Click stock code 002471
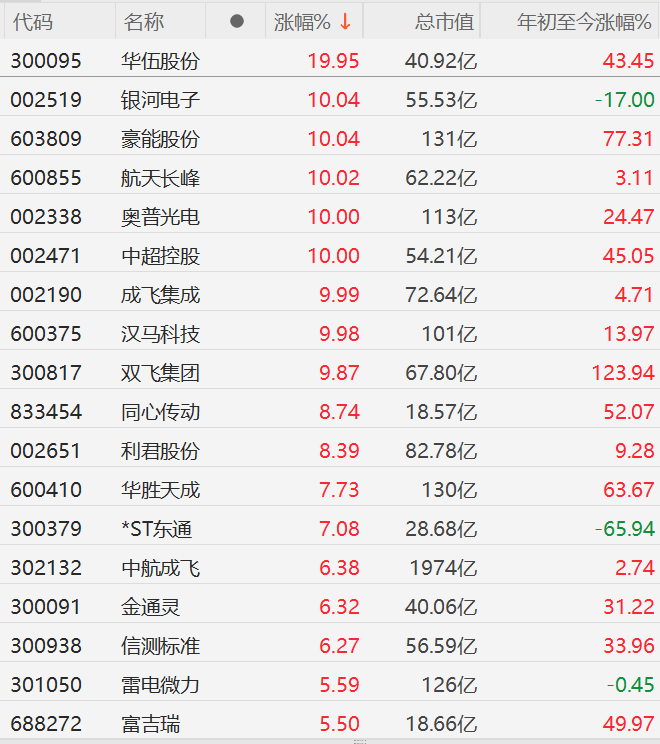Screen dimensions: 660x744 point(46,256)
